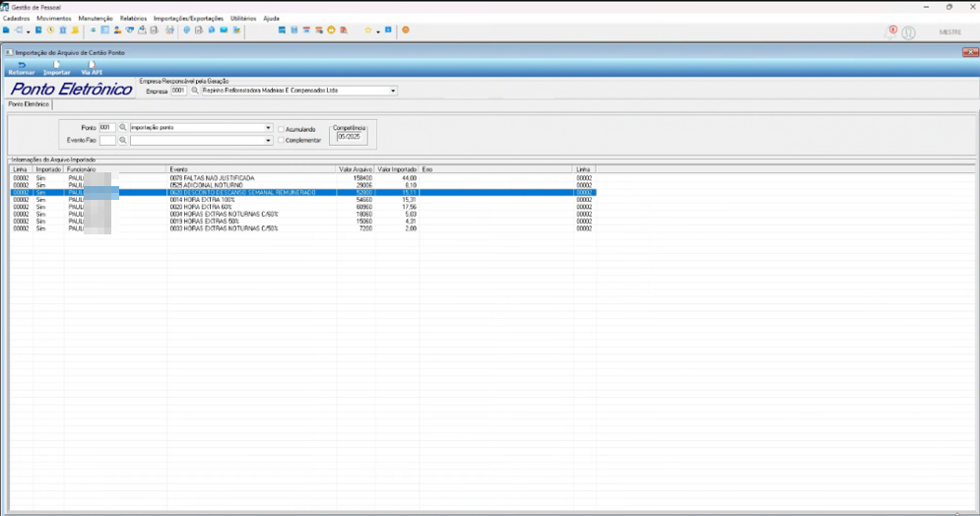Image resolution: width=980 pixels, height=516 pixels.
Task: Open the dropdown arrow beside the tree icon
Action: point(29,32)
